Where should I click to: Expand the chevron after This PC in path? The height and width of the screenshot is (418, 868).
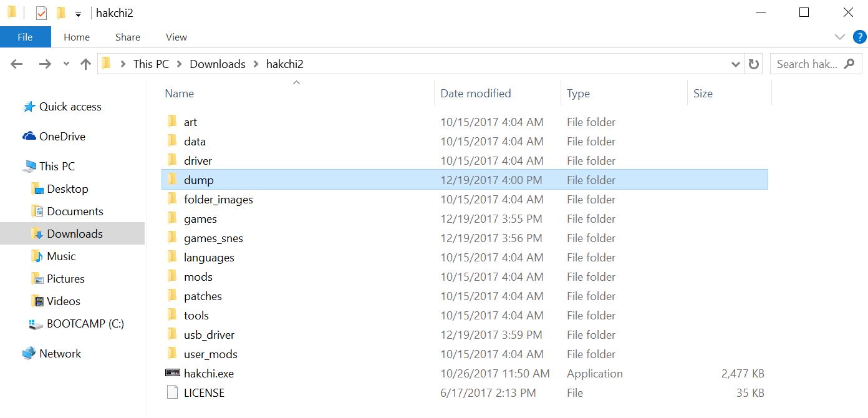180,64
